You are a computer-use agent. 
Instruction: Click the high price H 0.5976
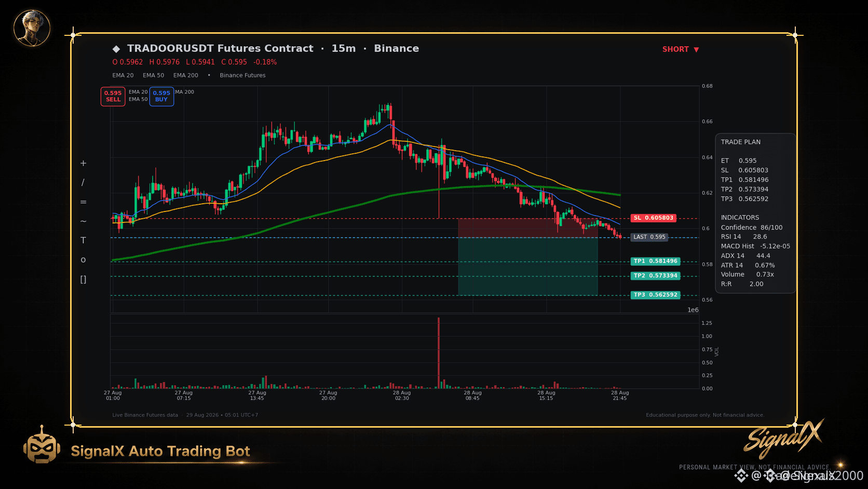tap(165, 62)
